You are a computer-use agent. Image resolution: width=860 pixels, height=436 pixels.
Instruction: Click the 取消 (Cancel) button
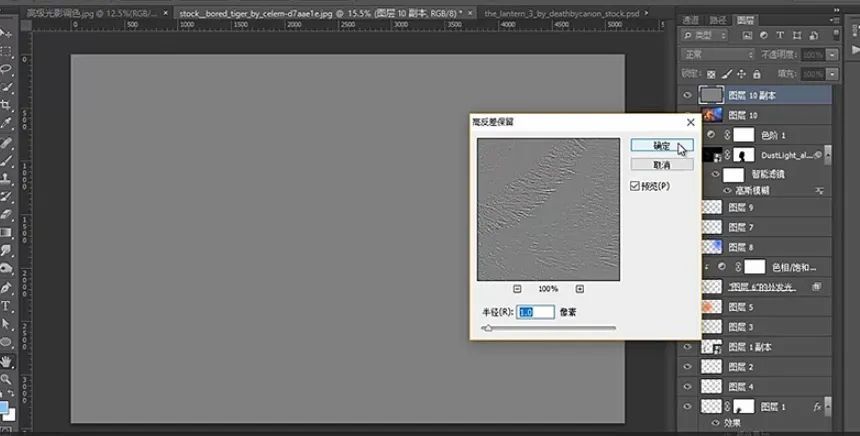(661, 164)
